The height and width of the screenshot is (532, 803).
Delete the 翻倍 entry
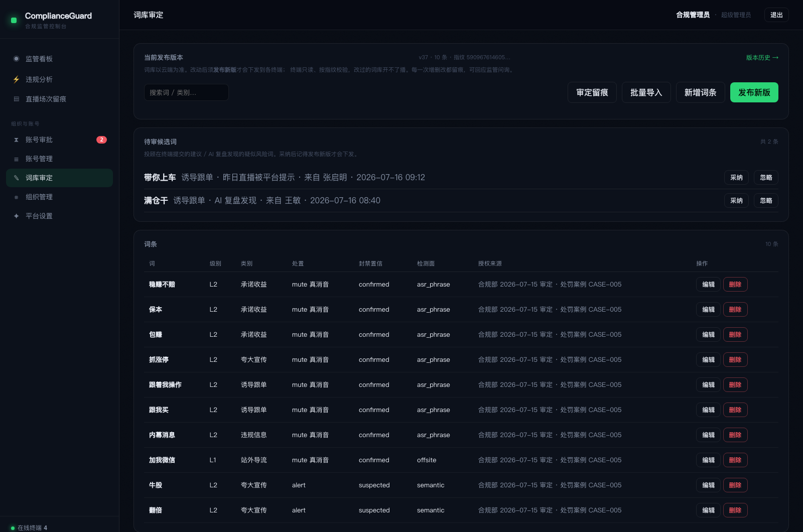point(735,510)
